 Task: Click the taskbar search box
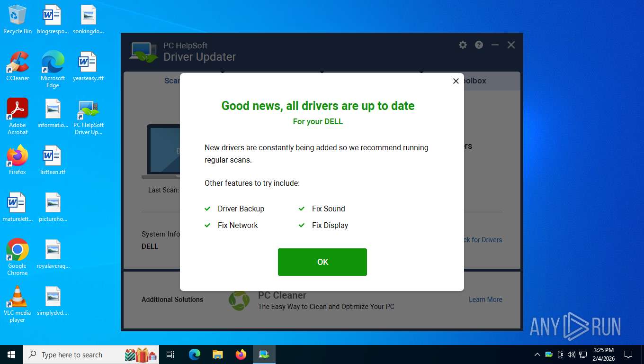pyautogui.click(x=92, y=355)
